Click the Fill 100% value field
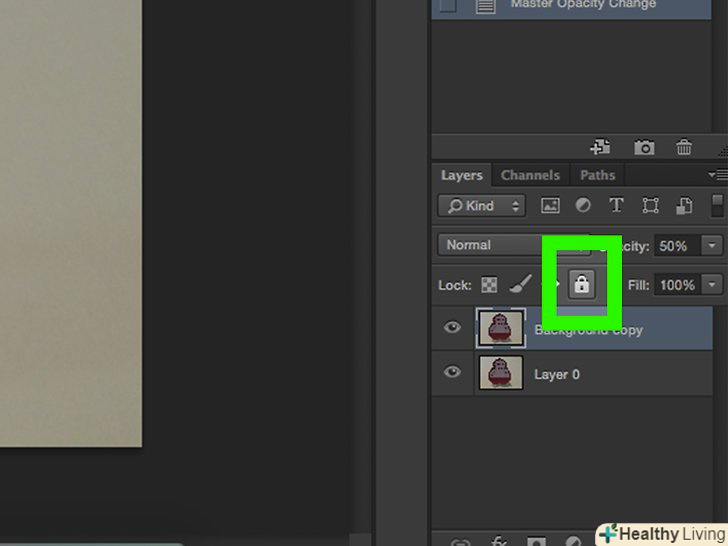This screenshot has width=728, height=546. click(678, 284)
